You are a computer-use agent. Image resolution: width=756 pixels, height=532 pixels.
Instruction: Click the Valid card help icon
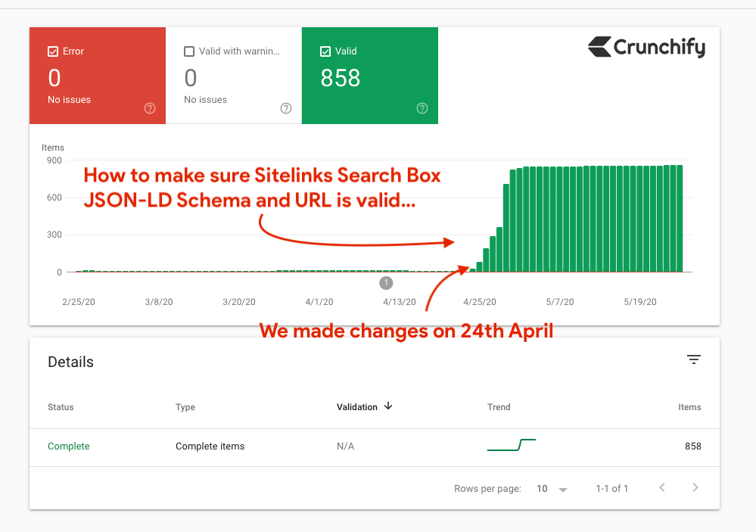point(422,108)
